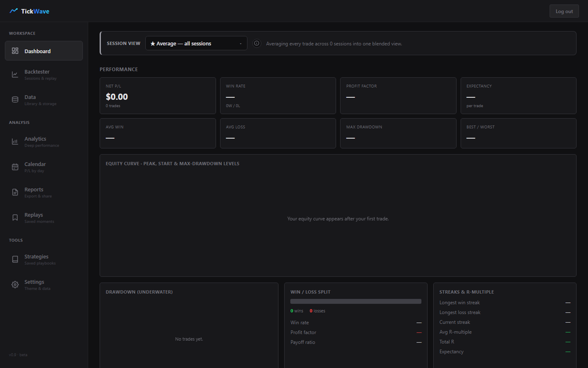Click the Streaks & R-Multiple heading

pos(467,292)
